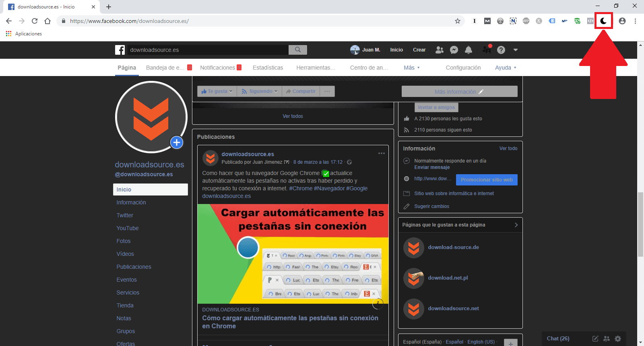The width and height of the screenshot is (644, 346).
Task: Open download-source.de page link
Action: click(453, 247)
